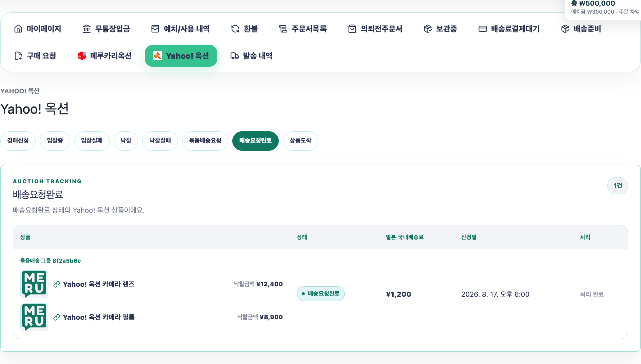This screenshot has height=364, width=641.
Task: Select the active Yahoo! 옥션 nav item
Action: pos(181,56)
